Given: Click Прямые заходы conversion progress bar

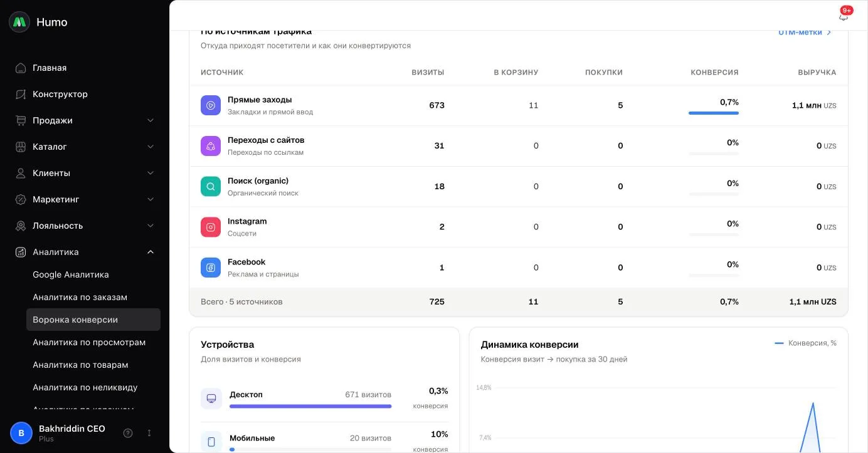Looking at the screenshot, I should pos(714,113).
